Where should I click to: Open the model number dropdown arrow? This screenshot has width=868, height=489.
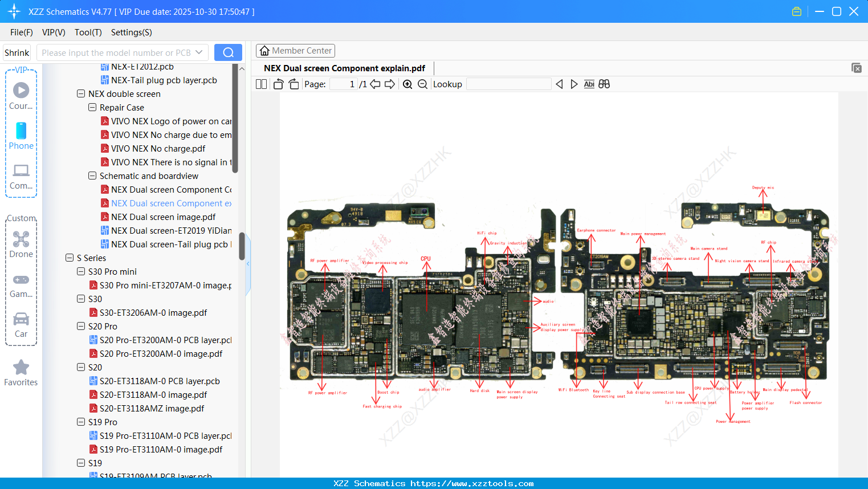pyautogui.click(x=199, y=52)
